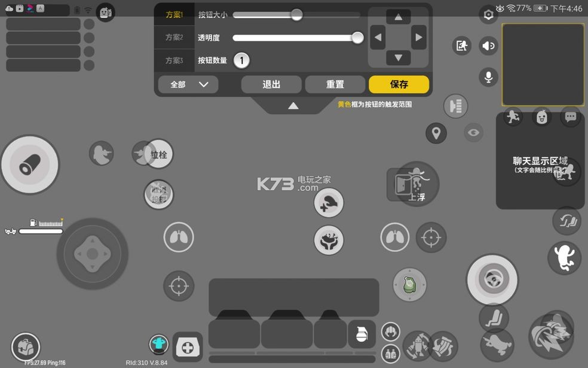This screenshot has width=588, height=368.
Task: Open the 全部 dropdown
Action: click(x=188, y=84)
